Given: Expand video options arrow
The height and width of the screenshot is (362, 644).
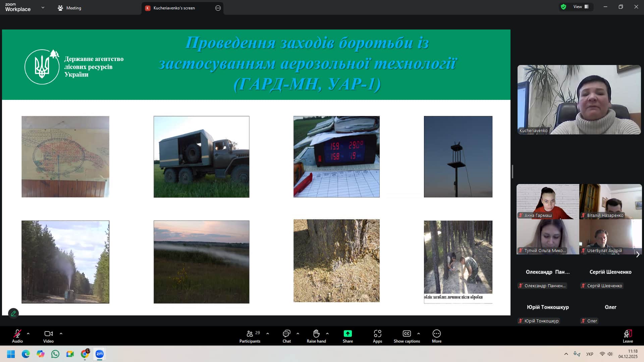Looking at the screenshot, I should (61, 334).
